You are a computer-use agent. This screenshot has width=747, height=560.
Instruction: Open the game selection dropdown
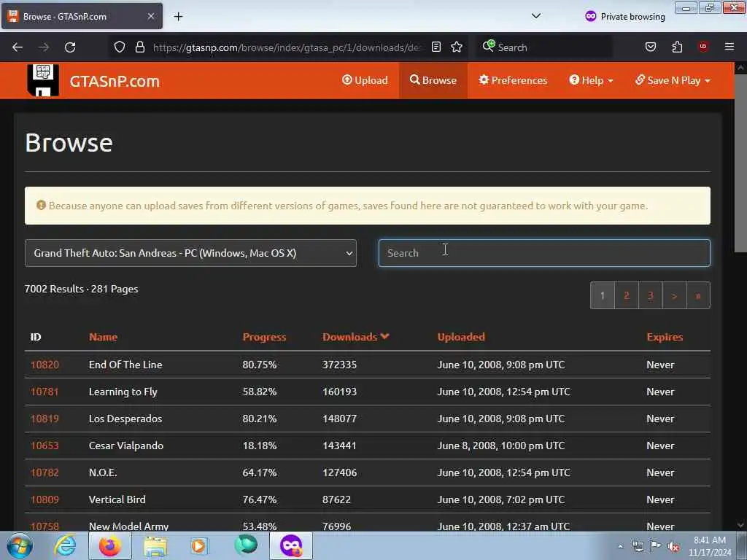coord(190,253)
